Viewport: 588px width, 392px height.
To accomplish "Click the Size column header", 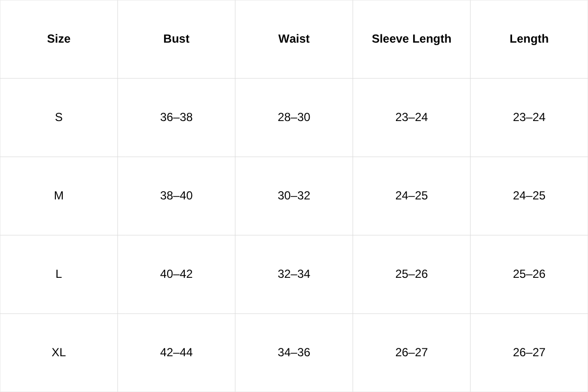I will [x=59, y=39].
